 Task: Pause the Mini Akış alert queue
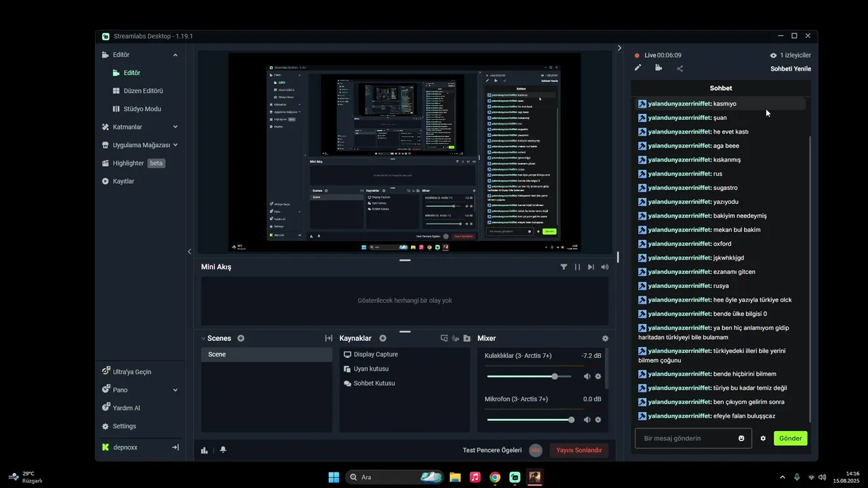coord(577,267)
